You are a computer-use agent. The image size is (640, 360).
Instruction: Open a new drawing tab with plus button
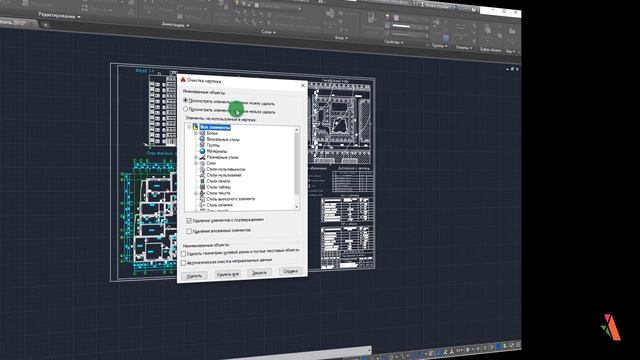click(45, 25)
